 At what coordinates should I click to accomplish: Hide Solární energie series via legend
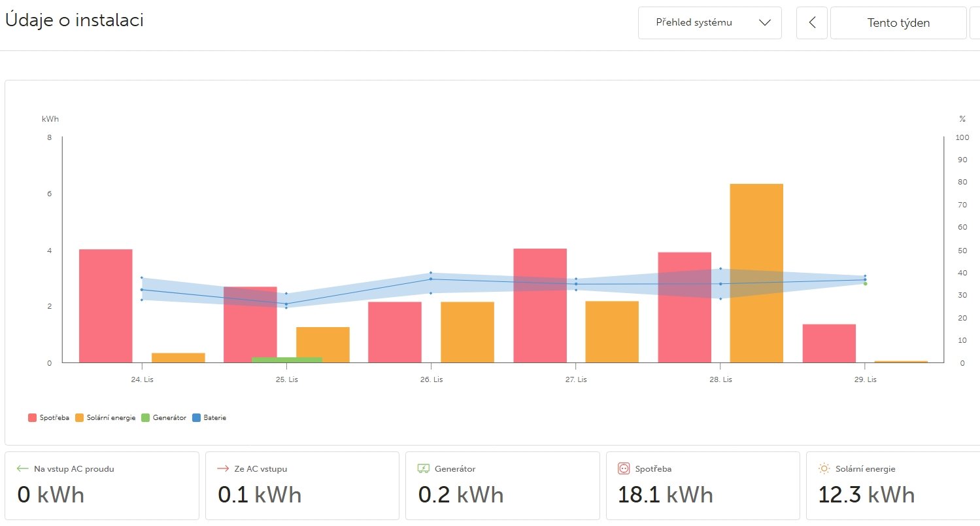pyautogui.click(x=105, y=417)
